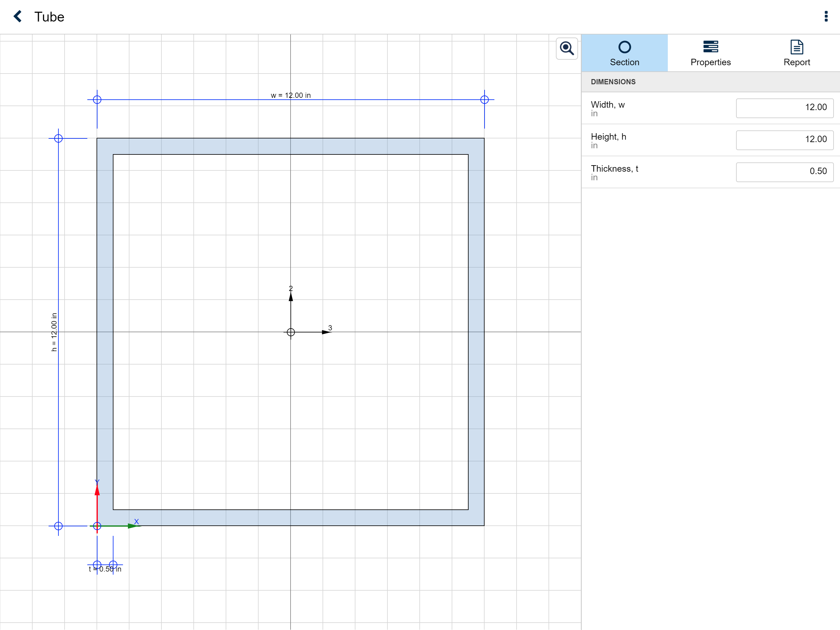Click the Tube title text
This screenshot has height=630, width=840.
pyautogui.click(x=50, y=17)
